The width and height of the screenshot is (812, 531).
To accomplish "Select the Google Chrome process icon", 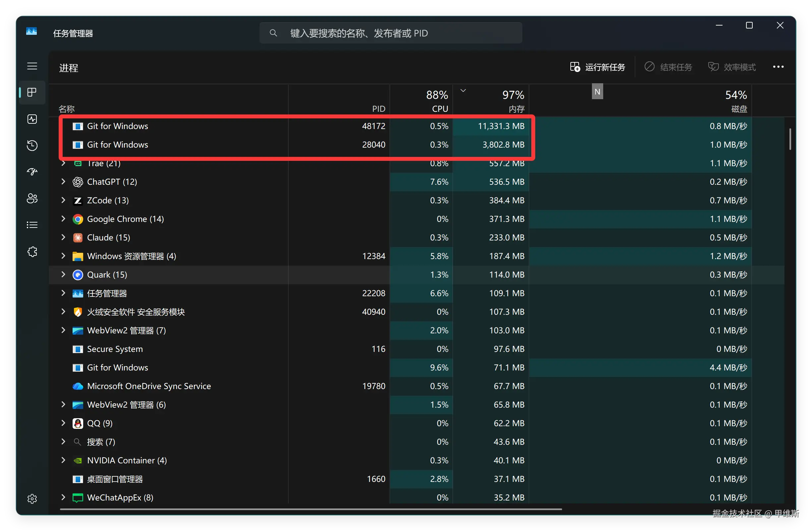I will tap(78, 219).
